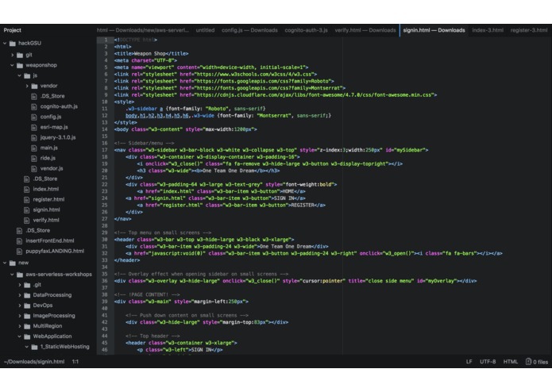The width and height of the screenshot is (552, 392).
Task: Expand the vendor folder chevron
Action: [x=27, y=86]
